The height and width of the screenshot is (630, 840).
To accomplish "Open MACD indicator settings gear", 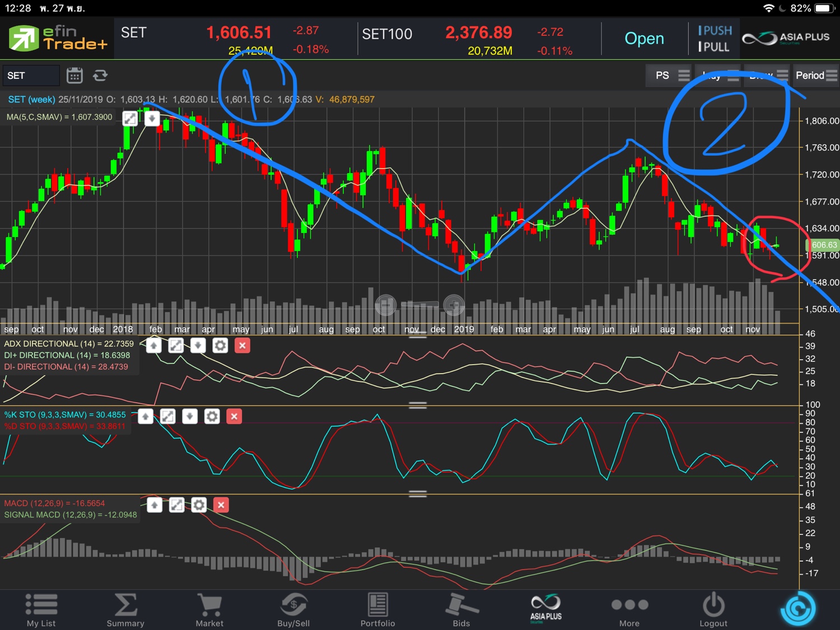I will (199, 505).
